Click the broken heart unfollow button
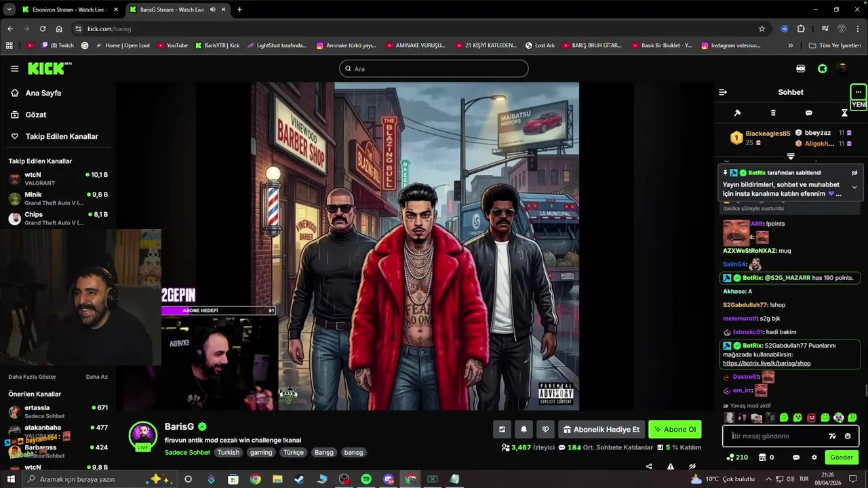Image resolution: width=868 pixels, height=488 pixels. coord(545,429)
